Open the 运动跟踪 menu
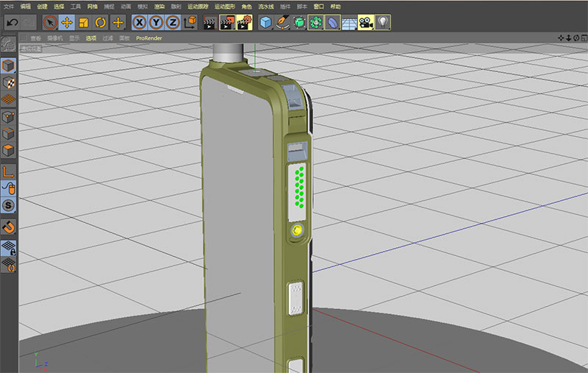Image resolution: width=588 pixels, height=373 pixels. click(198, 7)
